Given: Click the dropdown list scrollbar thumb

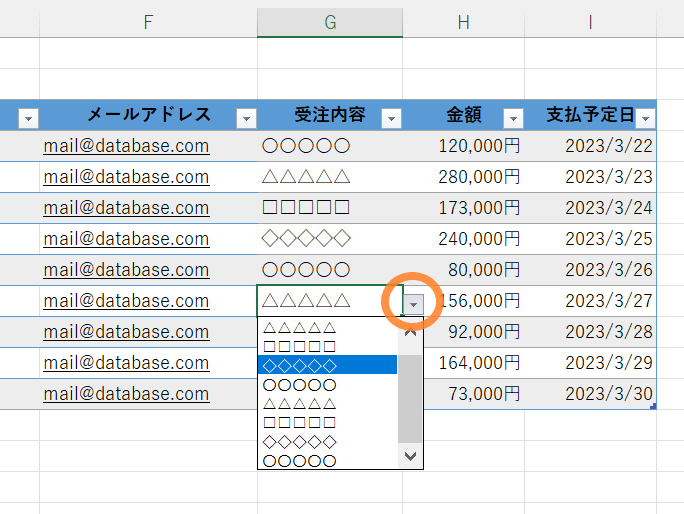Looking at the screenshot, I should [410, 399].
